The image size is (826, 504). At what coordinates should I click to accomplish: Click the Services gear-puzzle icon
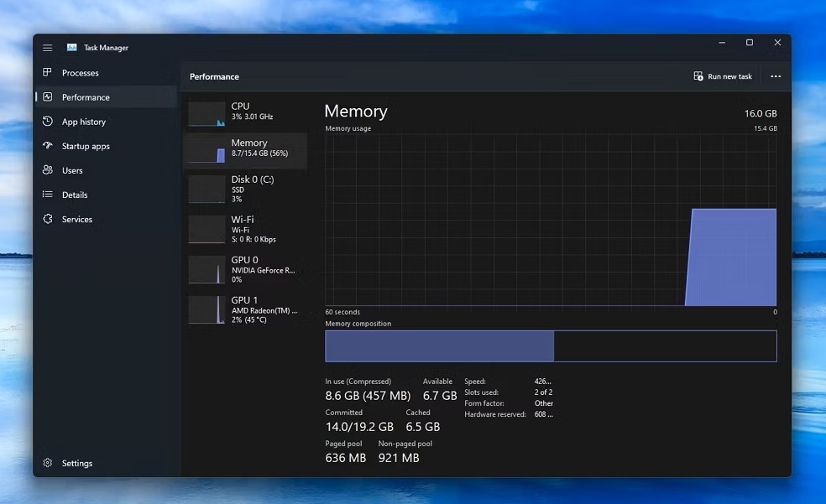(x=47, y=219)
